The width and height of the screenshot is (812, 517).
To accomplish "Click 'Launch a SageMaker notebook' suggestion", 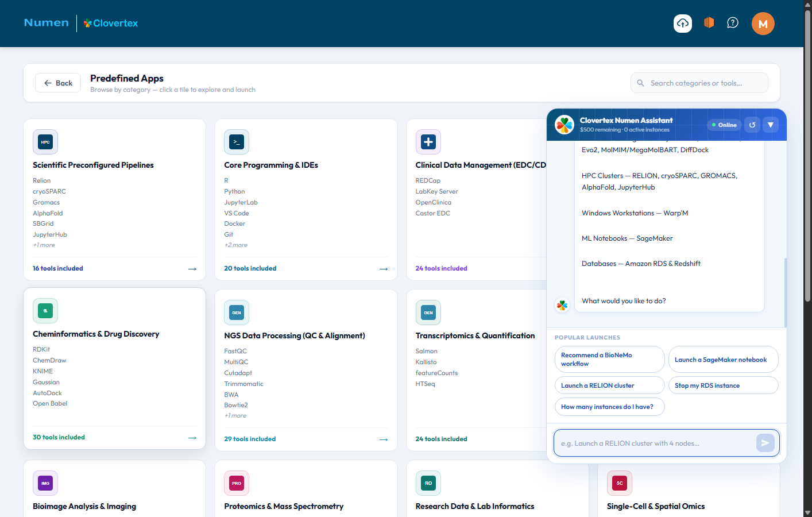I will click(723, 360).
